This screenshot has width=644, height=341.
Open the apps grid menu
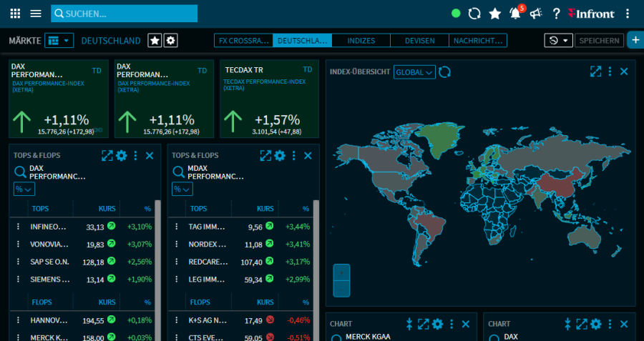16,14
